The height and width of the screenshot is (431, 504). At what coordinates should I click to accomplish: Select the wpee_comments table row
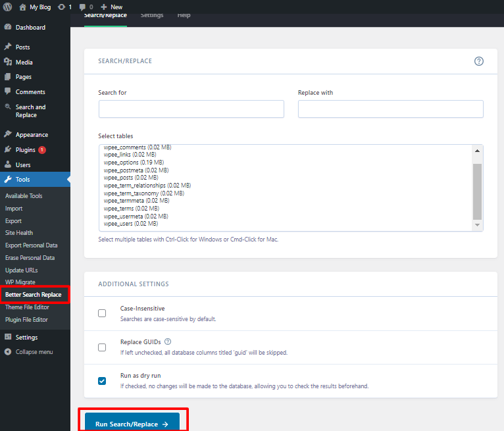(138, 147)
